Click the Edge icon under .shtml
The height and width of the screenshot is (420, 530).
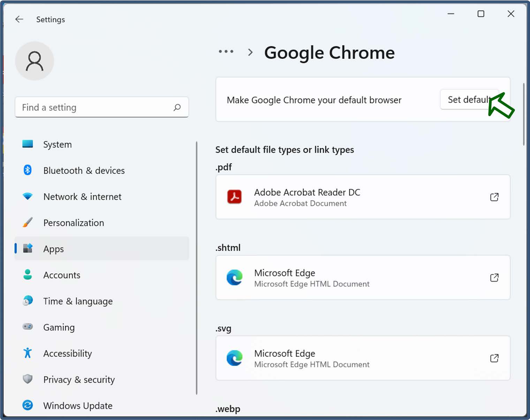(x=235, y=277)
